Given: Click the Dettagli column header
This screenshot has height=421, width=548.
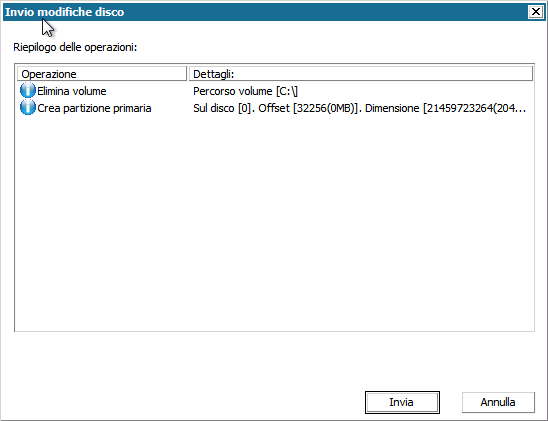Looking at the screenshot, I should 361,74.
